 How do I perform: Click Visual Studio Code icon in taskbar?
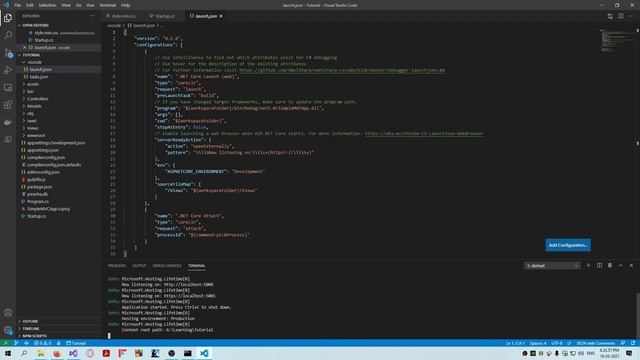(204, 353)
